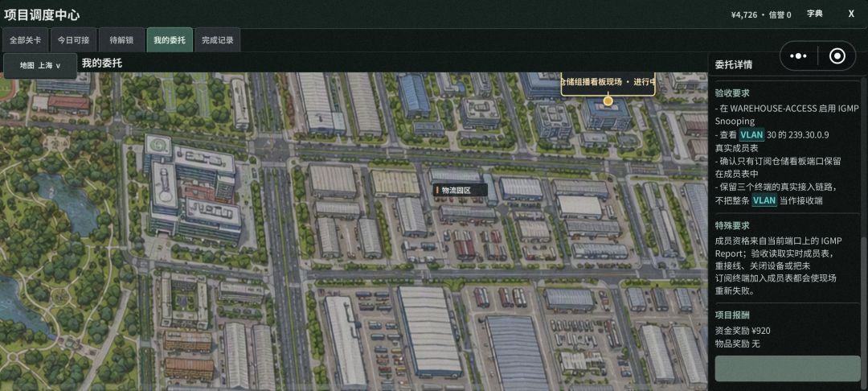
Task: Open the 字典 dictionary
Action: (x=815, y=14)
